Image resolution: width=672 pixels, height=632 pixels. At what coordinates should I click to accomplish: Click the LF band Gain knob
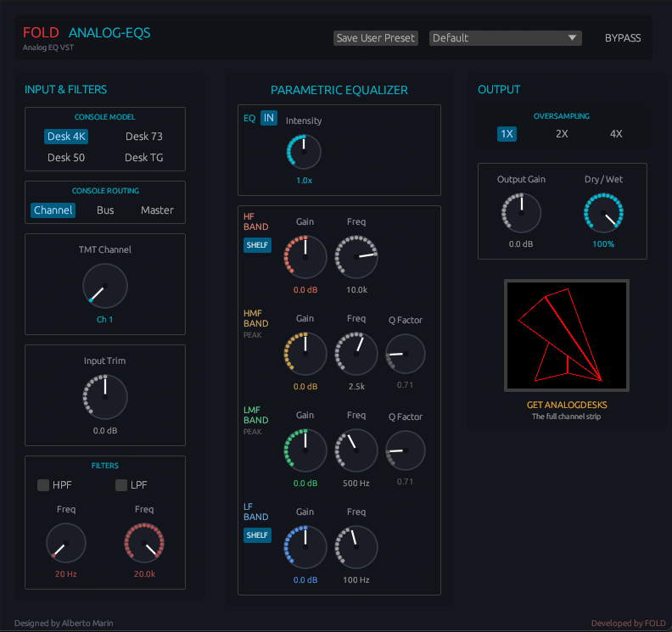[305, 547]
